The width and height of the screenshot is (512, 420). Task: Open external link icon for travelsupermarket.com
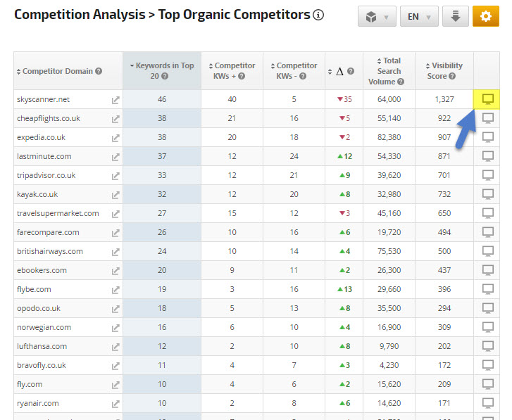point(115,214)
